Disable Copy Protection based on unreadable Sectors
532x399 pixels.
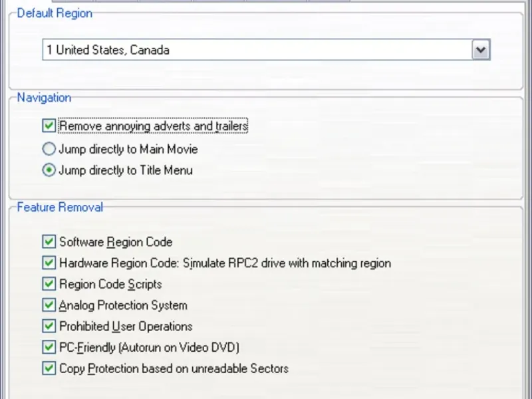pyautogui.click(x=49, y=368)
